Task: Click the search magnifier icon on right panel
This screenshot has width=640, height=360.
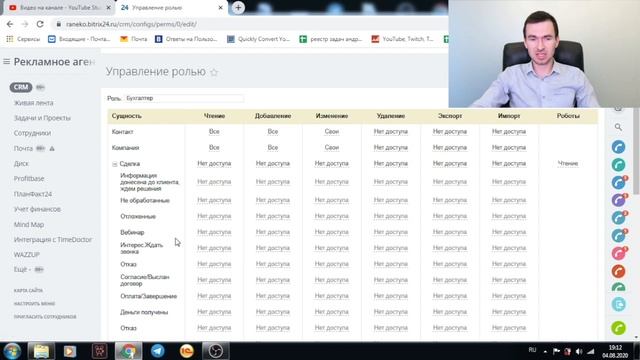Action: click(x=618, y=127)
